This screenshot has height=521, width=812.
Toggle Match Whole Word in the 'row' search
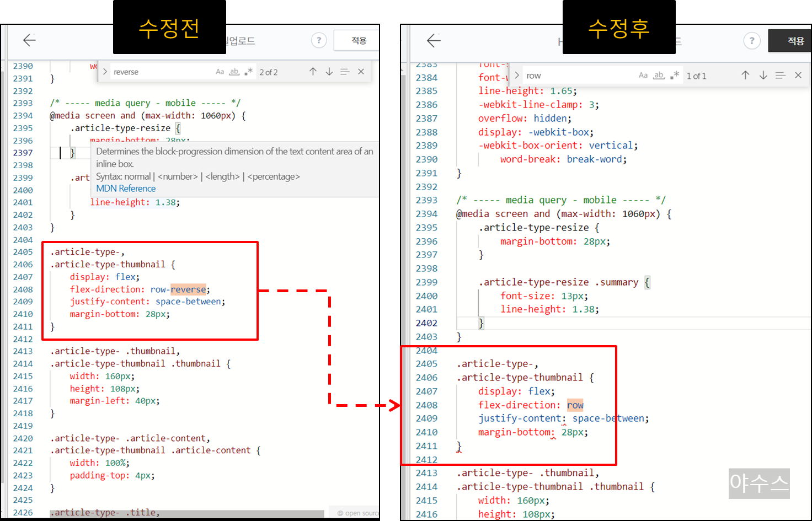tap(659, 76)
